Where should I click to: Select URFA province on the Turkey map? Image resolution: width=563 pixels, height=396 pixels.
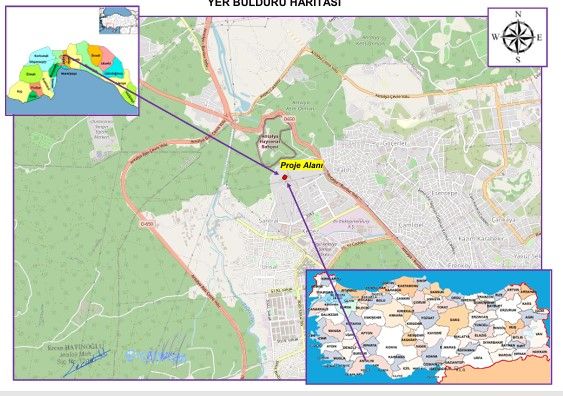pos(478,357)
